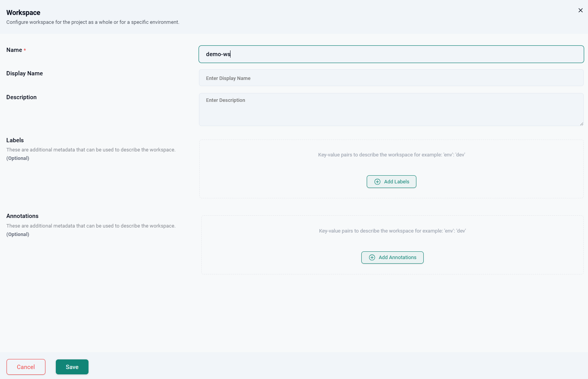Select the circled plus next to 'Add Annotations' text
This screenshot has width=588, height=379.
click(x=372, y=258)
